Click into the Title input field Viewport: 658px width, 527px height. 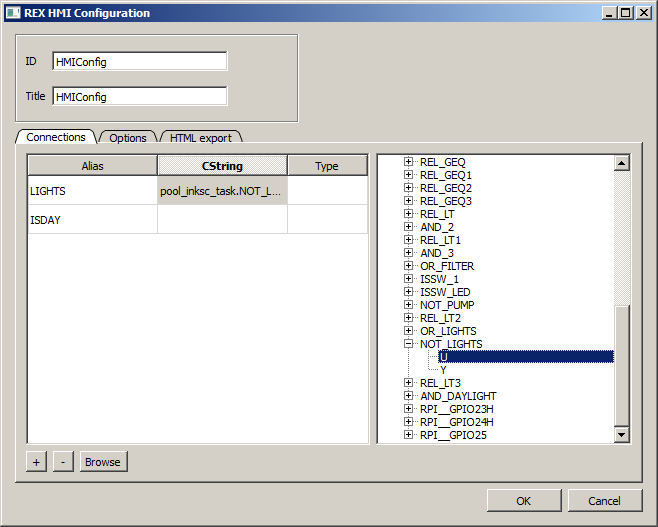[x=140, y=96]
